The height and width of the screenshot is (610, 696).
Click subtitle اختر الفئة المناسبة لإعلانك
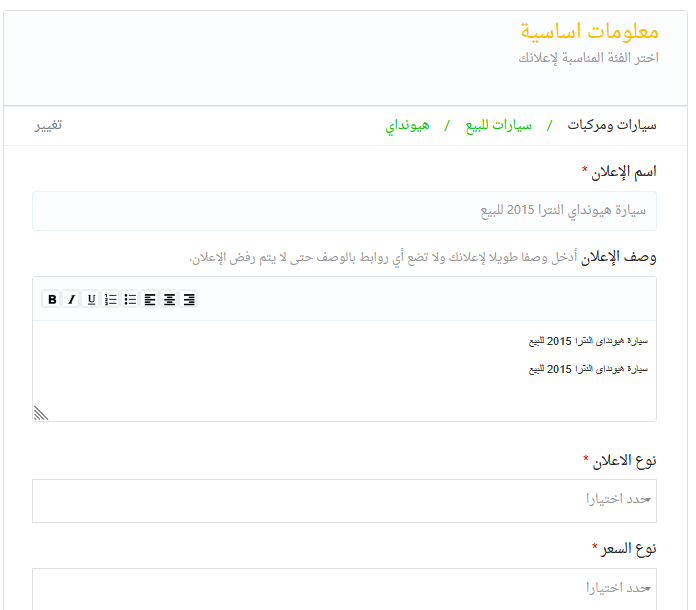pyautogui.click(x=589, y=58)
